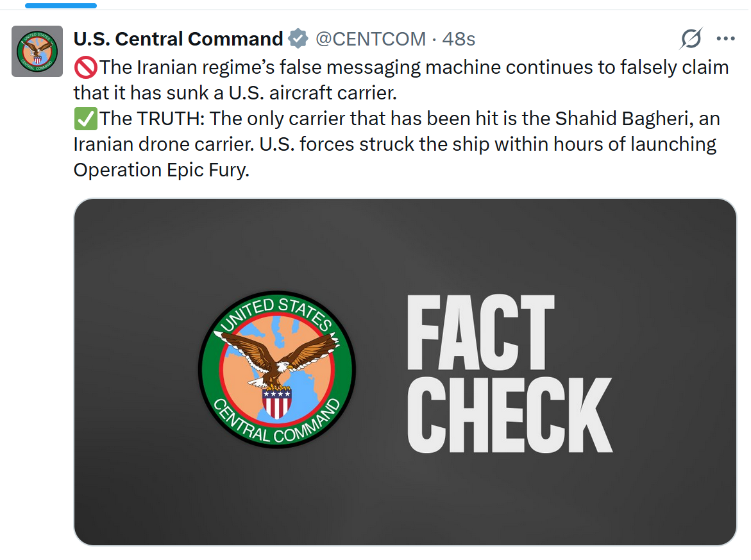Click the blue verified badge
751x560 pixels.
[298, 39]
